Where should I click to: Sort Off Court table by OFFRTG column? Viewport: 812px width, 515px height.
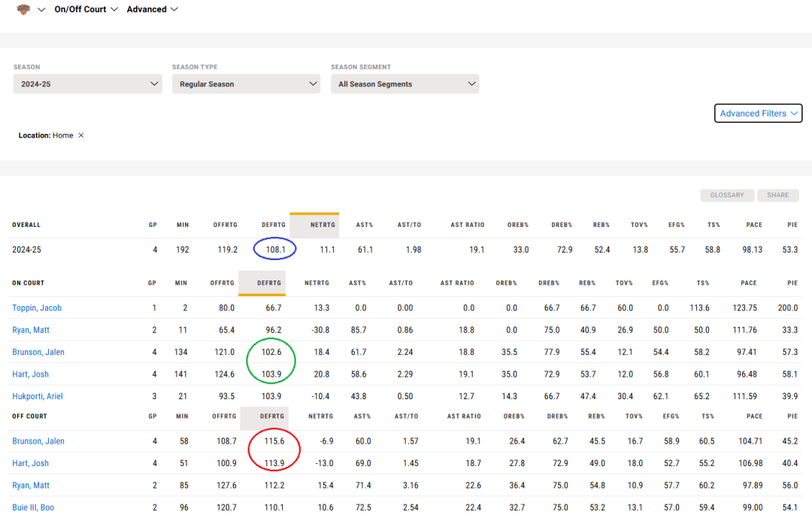pyautogui.click(x=224, y=417)
